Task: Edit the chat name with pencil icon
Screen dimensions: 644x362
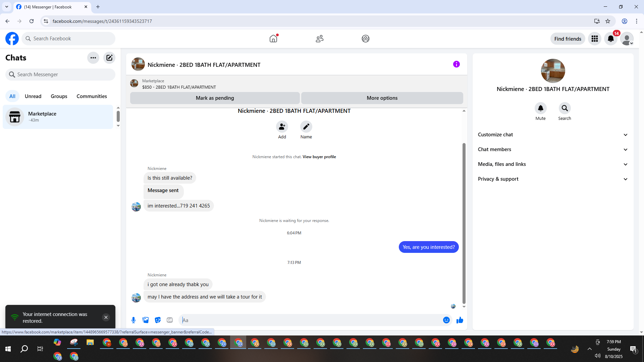Action: [x=306, y=127]
